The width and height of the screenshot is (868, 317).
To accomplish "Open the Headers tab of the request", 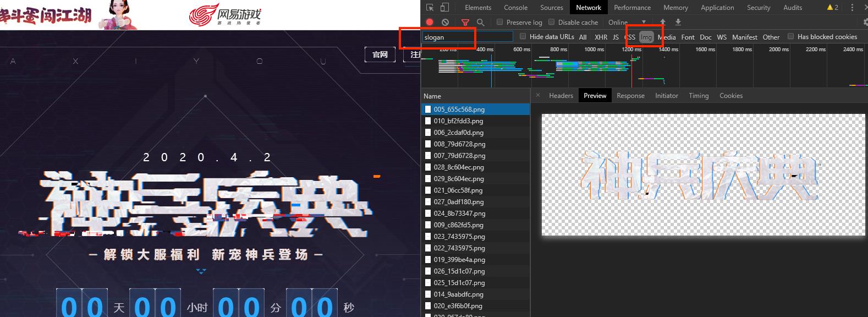I will [x=561, y=95].
